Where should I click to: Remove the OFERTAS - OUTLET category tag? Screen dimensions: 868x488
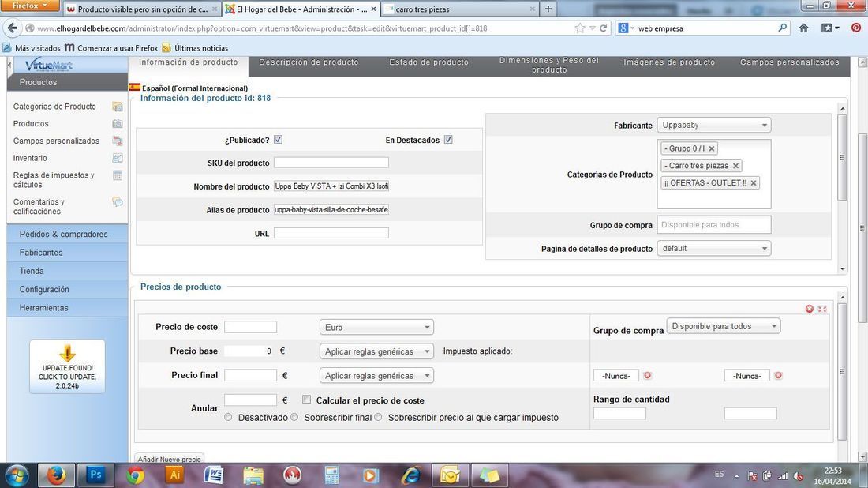(754, 182)
